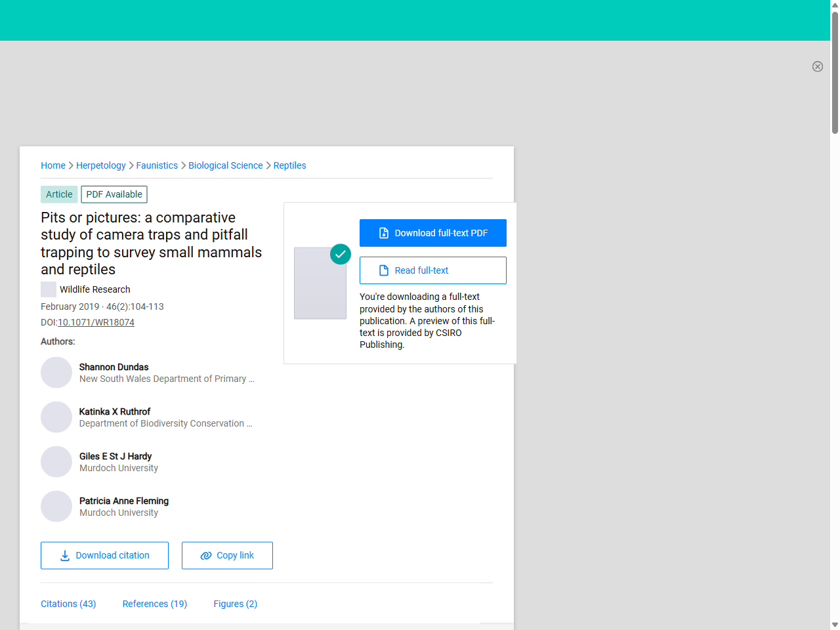840x630 pixels.
Task: Switch to the Citations (43) tab
Action: 68,604
